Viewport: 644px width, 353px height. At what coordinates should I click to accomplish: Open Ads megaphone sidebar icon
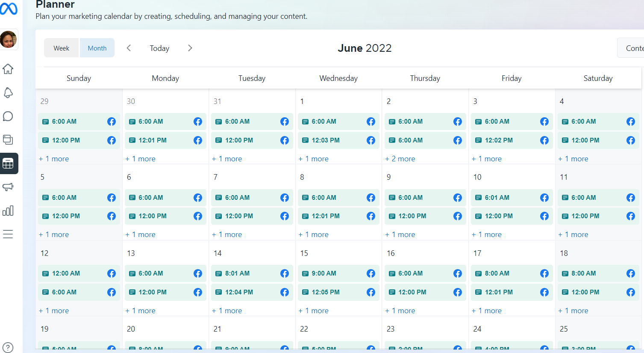[x=8, y=187]
